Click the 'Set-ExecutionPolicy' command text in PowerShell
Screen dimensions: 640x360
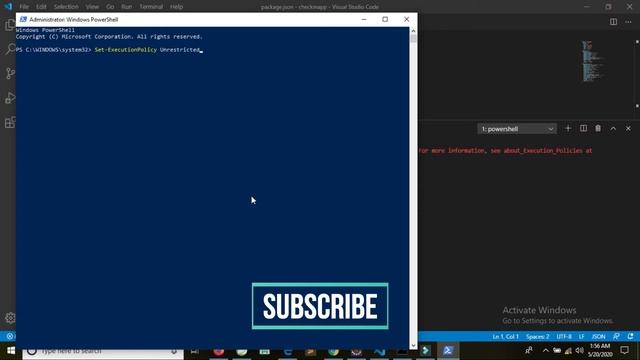125,49
